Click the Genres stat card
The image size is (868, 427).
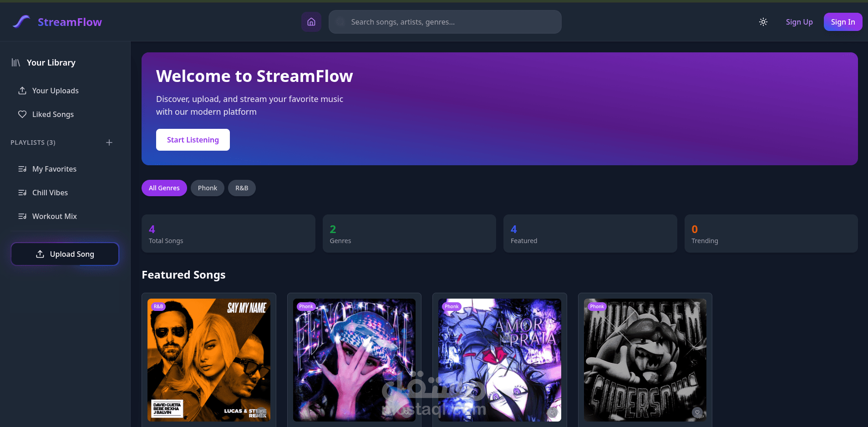tap(409, 234)
